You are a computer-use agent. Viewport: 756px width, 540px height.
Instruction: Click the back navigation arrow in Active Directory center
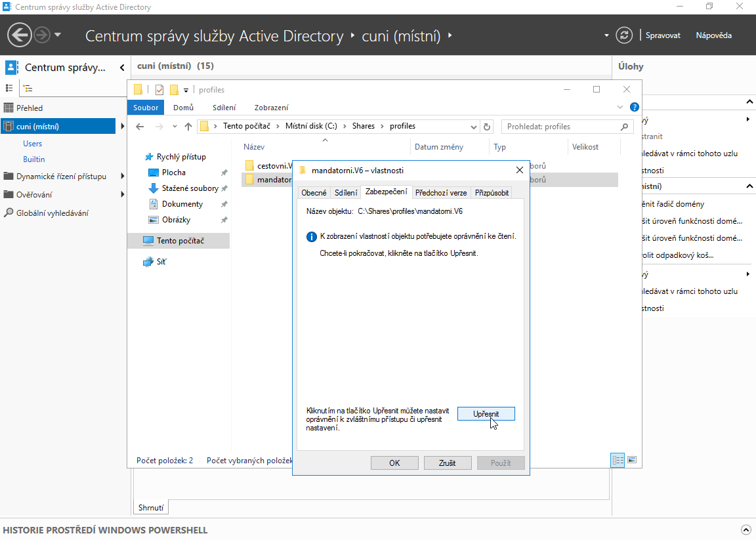point(20,35)
